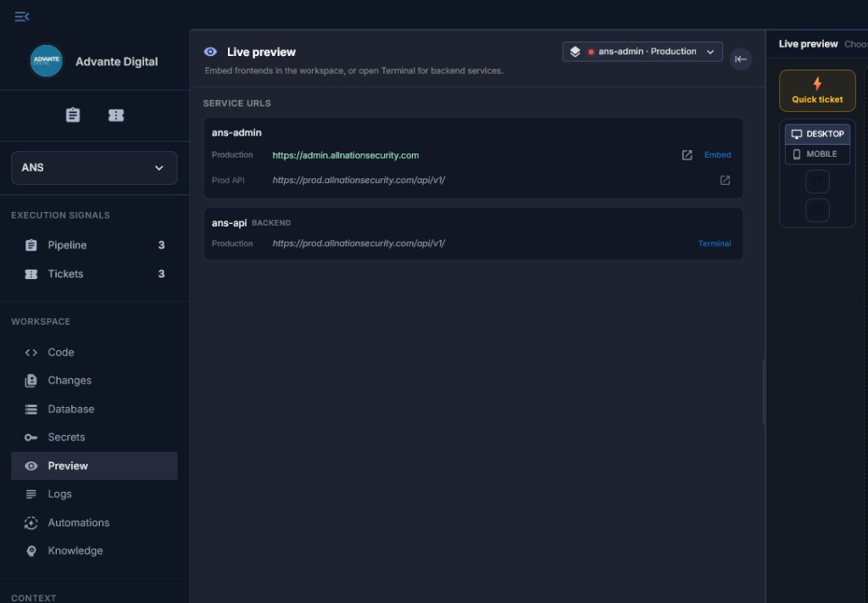Image resolution: width=868 pixels, height=603 pixels.
Task: Click the Secrets key icon
Action: coord(31,438)
